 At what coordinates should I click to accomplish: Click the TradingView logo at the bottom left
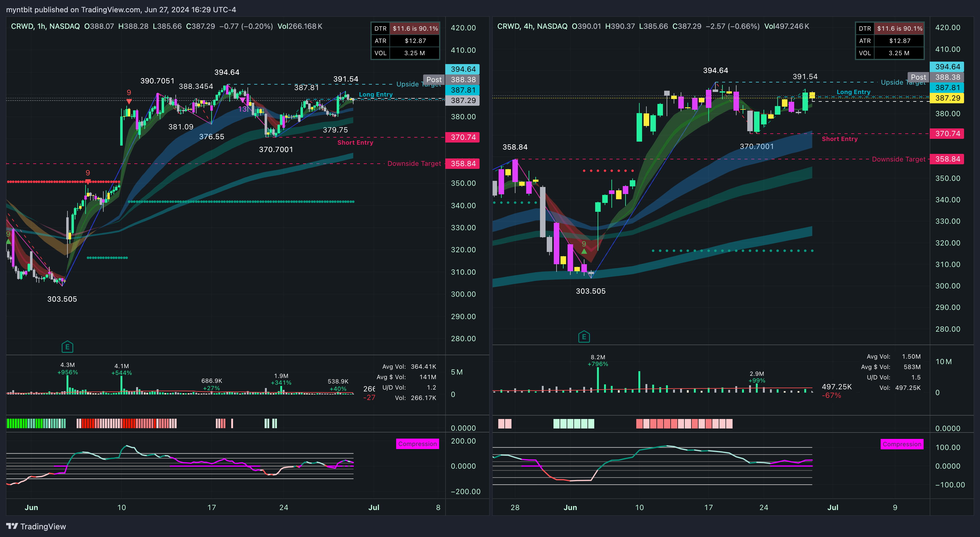pos(36,526)
